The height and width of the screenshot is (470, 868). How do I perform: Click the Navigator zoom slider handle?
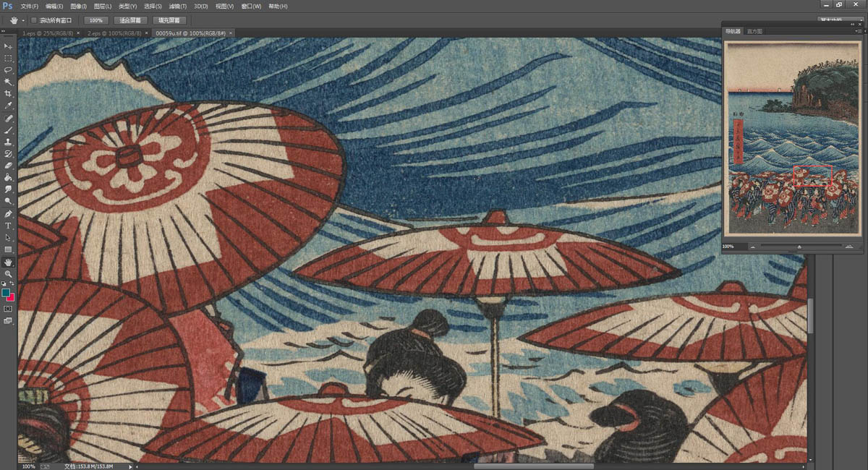coord(799,247)
